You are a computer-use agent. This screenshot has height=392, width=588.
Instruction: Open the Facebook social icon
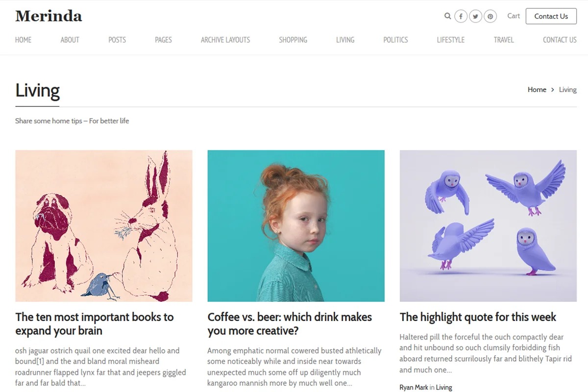click(461, 17)
